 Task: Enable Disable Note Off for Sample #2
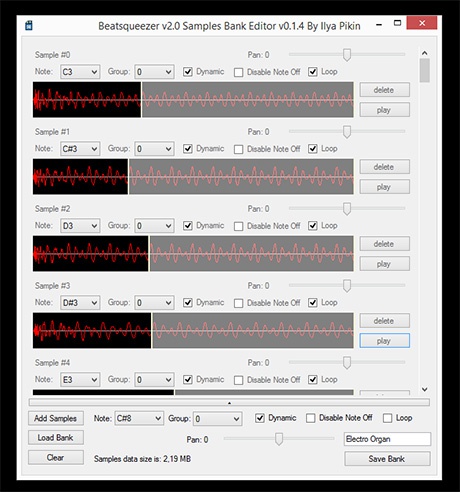point(238,226)
